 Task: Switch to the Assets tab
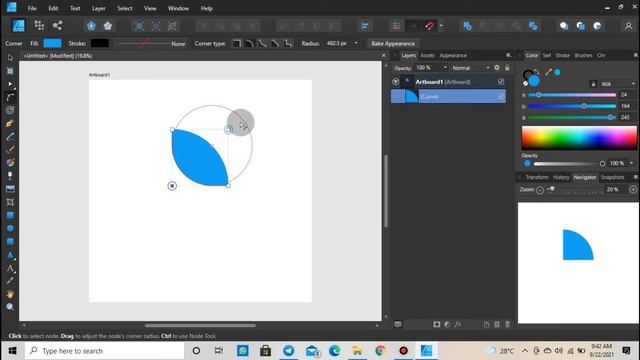point(427,55)
